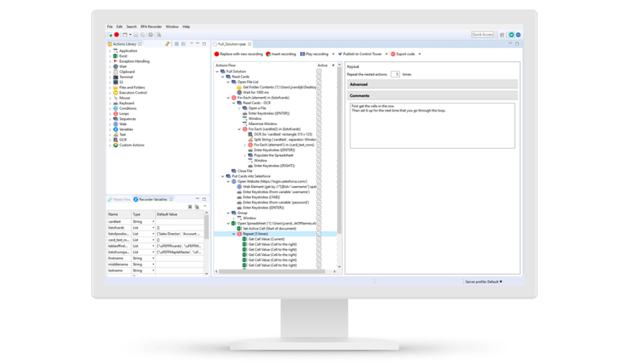The height and width of the screenshot is (364, 629).
Task: Click the pin icon in Actions Library header
Action: coord(167,44)
